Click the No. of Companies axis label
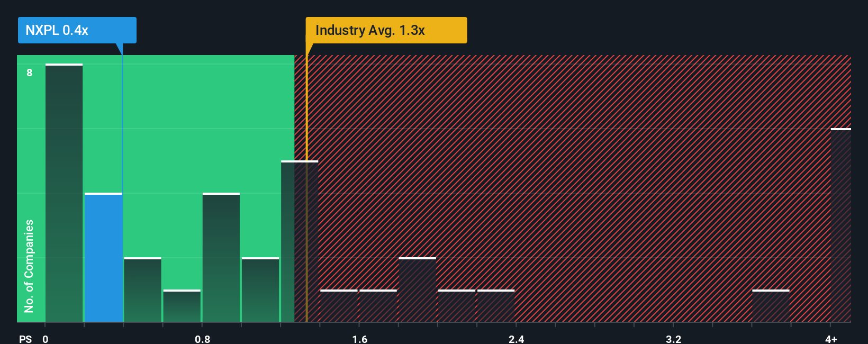This screenshot has height=344, width=868. point(29,266)
